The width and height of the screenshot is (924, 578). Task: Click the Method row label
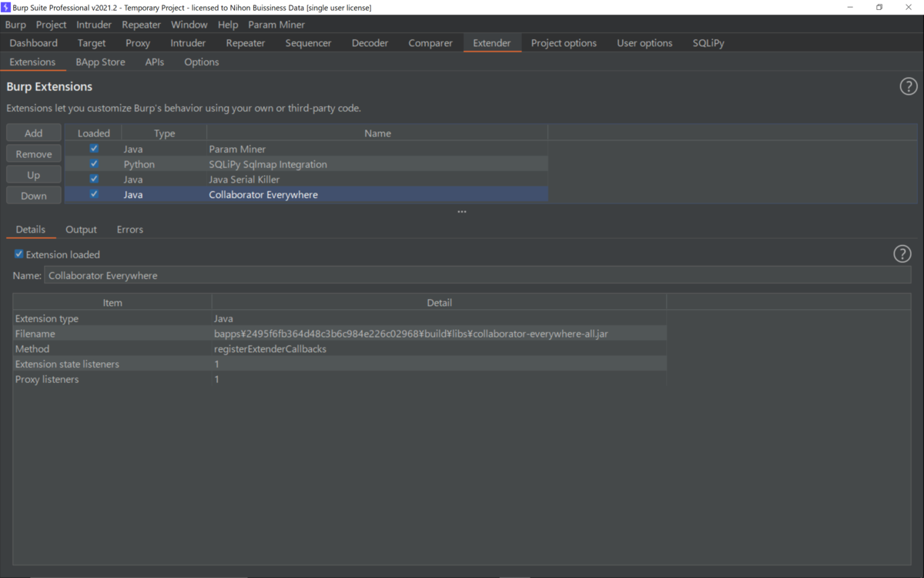(32, 348)
